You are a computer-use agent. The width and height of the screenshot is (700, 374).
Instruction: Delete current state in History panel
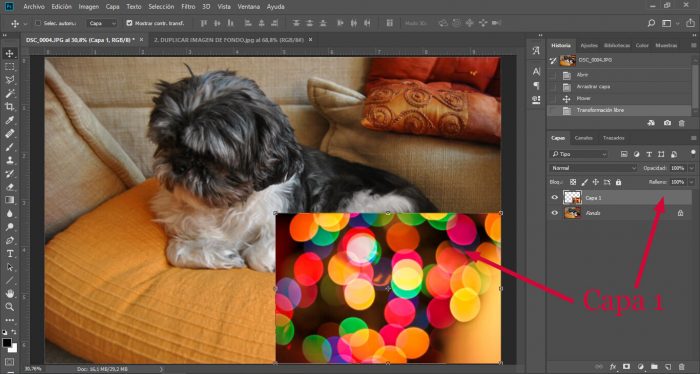(x=681, y=123)
